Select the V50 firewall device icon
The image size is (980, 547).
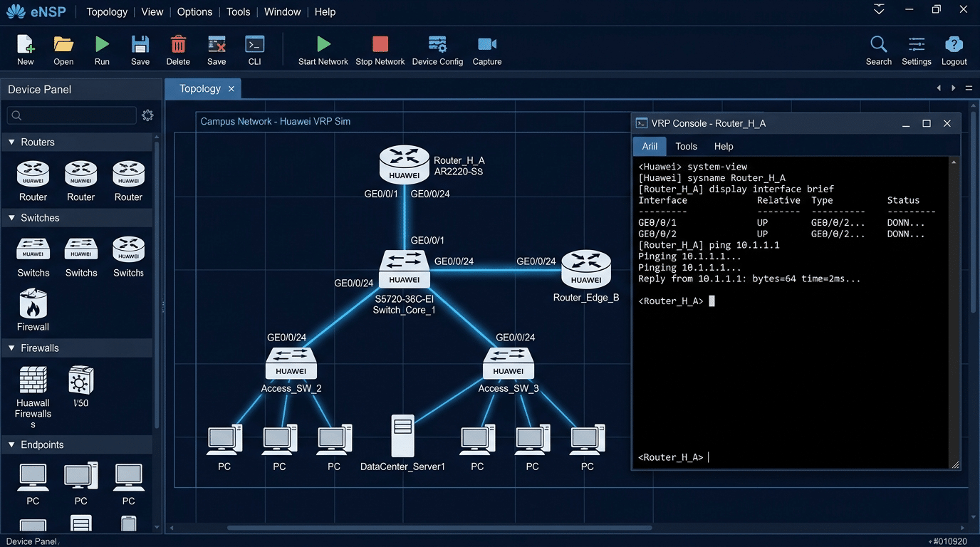pyautogui.click(x=80, y=380)
